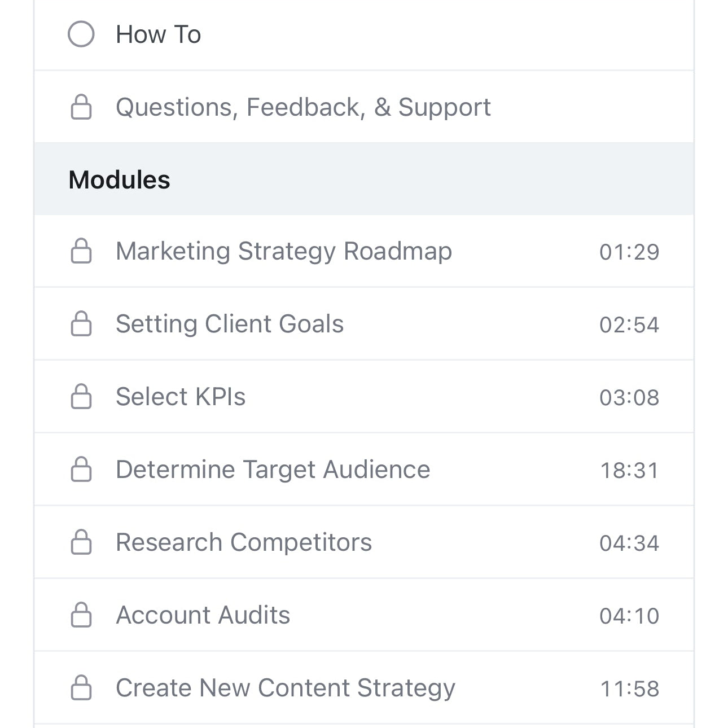Select the lock icon beside Select KPIs
The image size is (728, 728).
pos(81,397)
